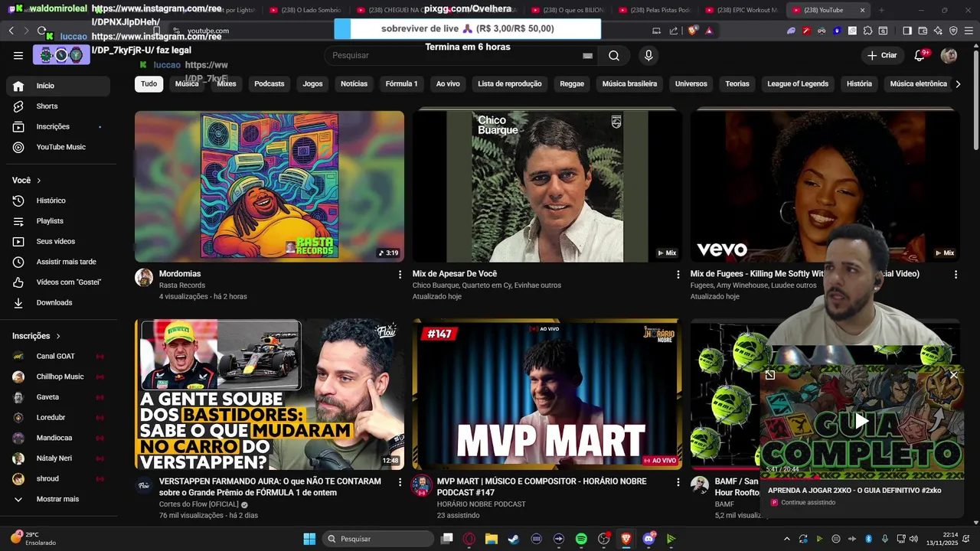
Task: Open Downloads in sidebar
Action: point(58,302)
